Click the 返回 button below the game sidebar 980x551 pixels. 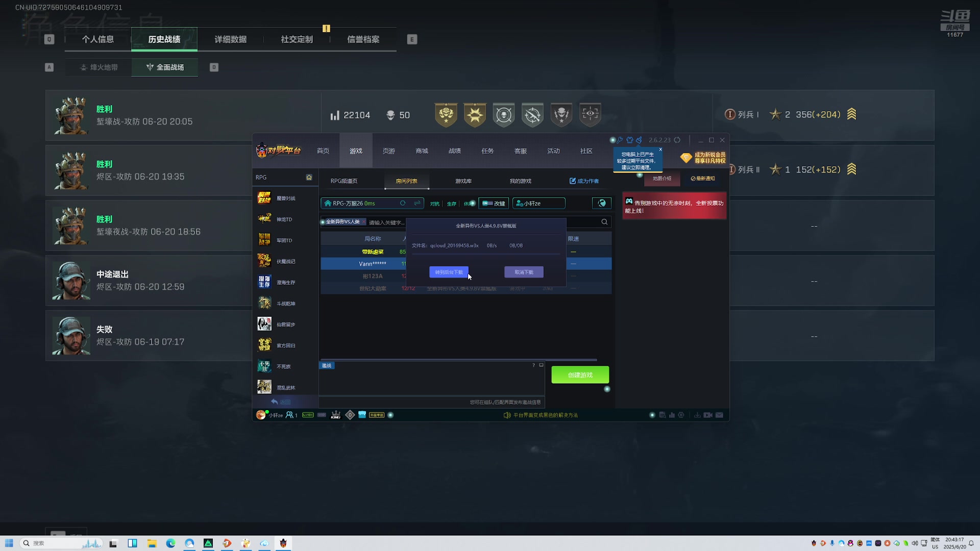coord(281,402)
